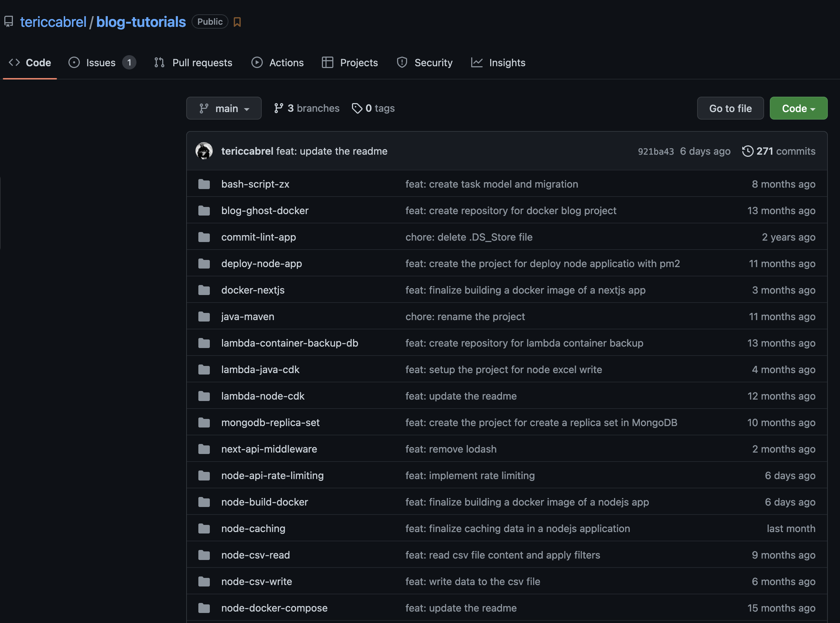Click the folder icon for java-maven
The width and height of the screenshot is (840, 623).
click(x=204, y=317)
